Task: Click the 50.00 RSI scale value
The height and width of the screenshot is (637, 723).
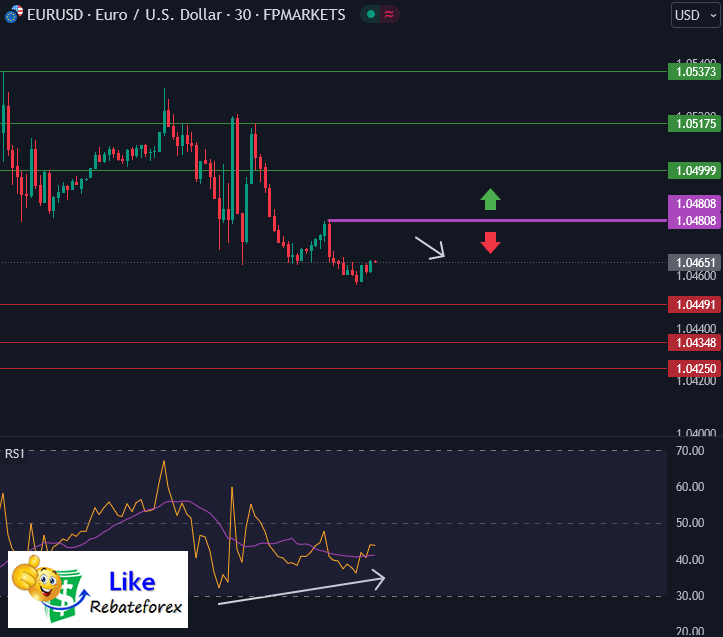Action: click(690, 523)
